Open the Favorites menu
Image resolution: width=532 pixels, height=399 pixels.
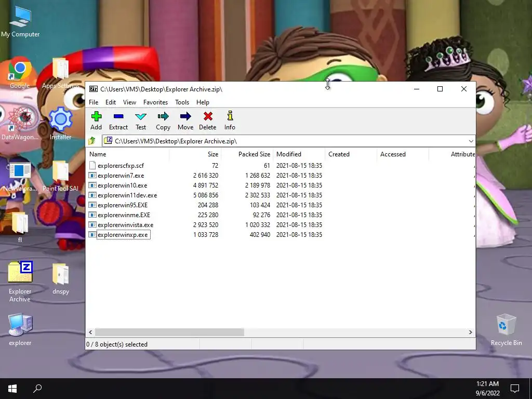[155, 102]
